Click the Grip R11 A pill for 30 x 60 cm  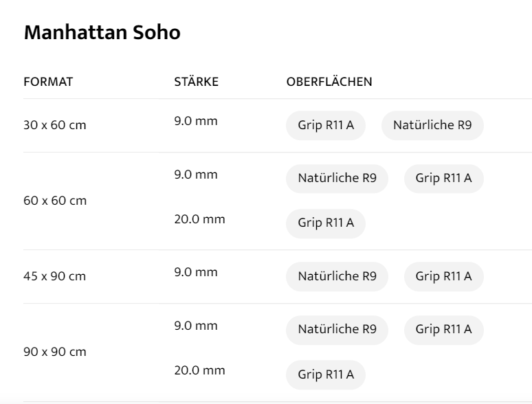point(326,126)
